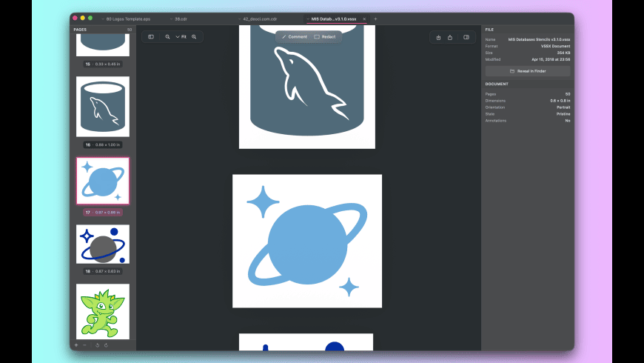Click the '354 KB' size value
The height and width of the screenshot is (363, 644).
563,53
